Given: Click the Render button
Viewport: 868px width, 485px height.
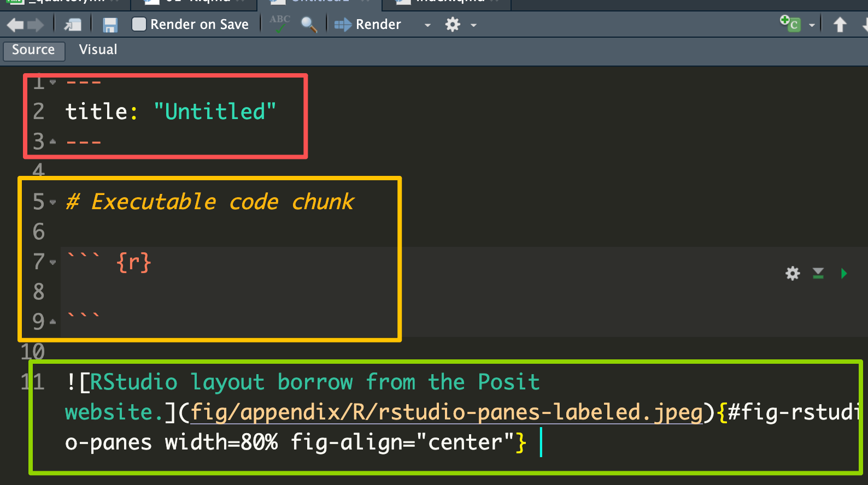Looking at the screenshot, I should 367,25.
